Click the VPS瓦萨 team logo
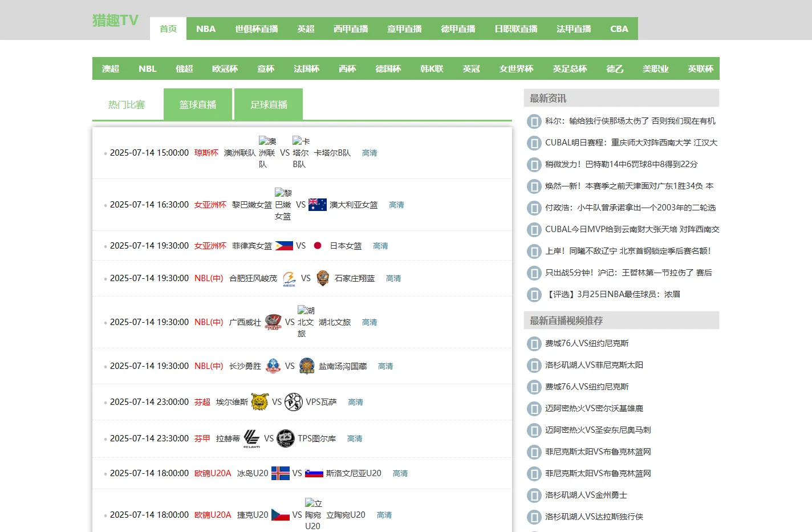Viewport: 812px width, 532px height. pos(294,402)
